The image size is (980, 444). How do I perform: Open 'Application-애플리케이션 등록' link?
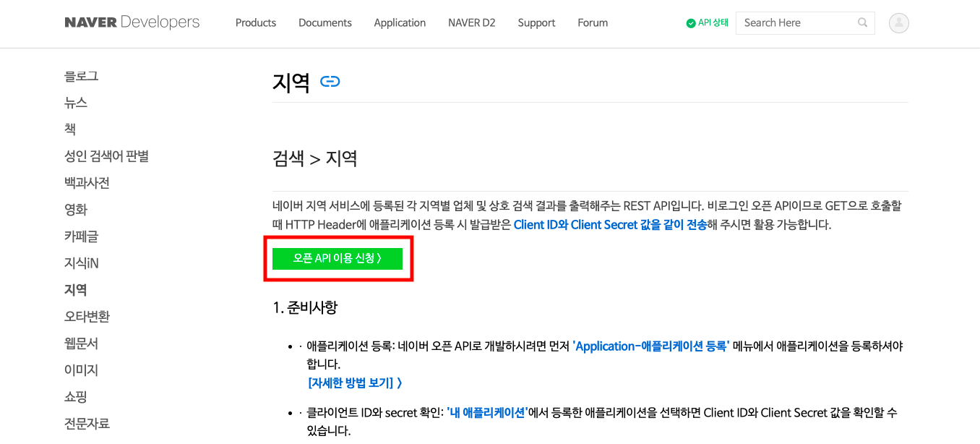[x=651, y=346]
